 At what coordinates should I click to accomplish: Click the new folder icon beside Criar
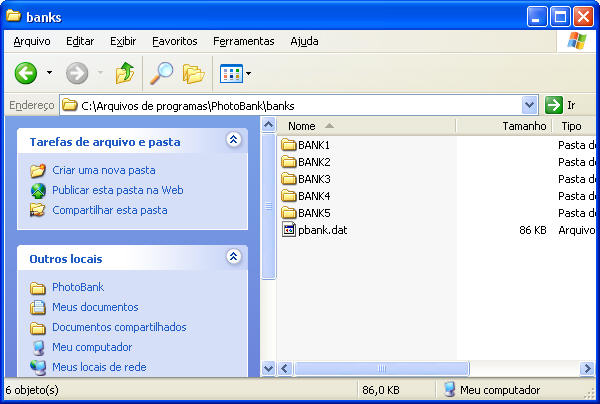click(x=38, y=171)
